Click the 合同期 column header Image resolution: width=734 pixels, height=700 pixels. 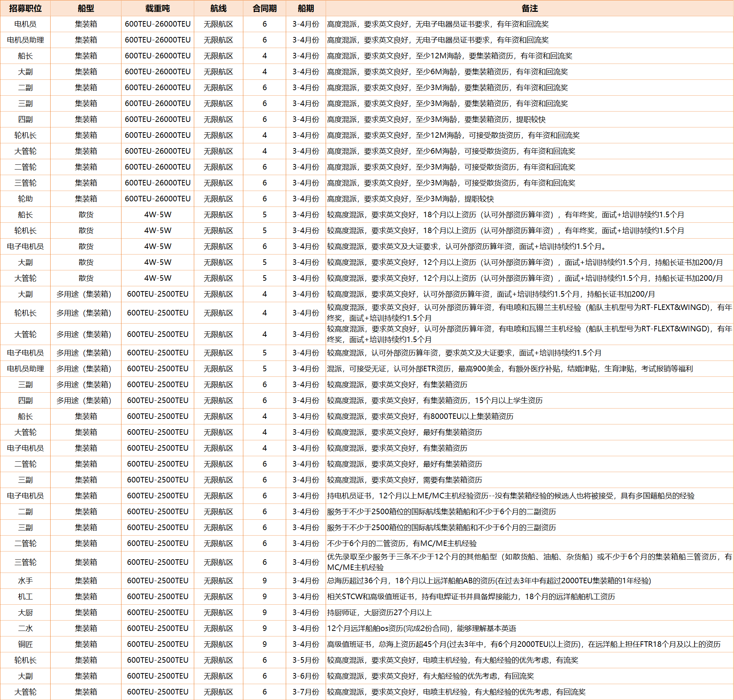pyautogui.click(x=264, y=8)
